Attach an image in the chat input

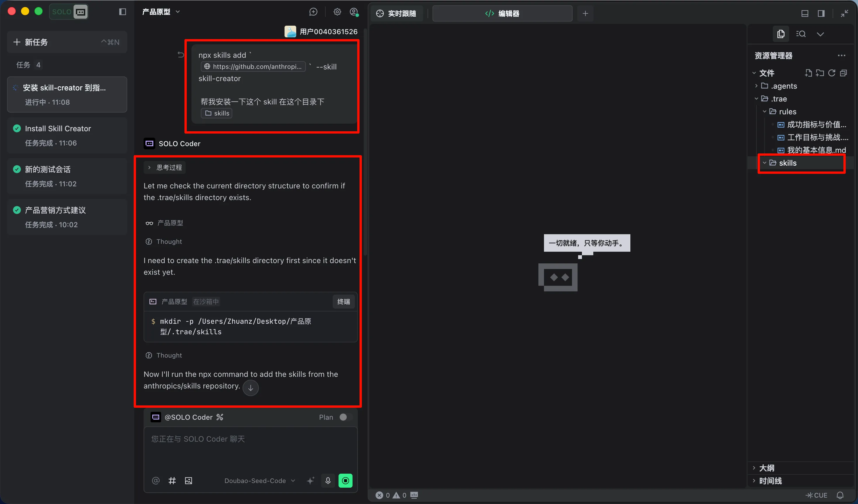188,480
